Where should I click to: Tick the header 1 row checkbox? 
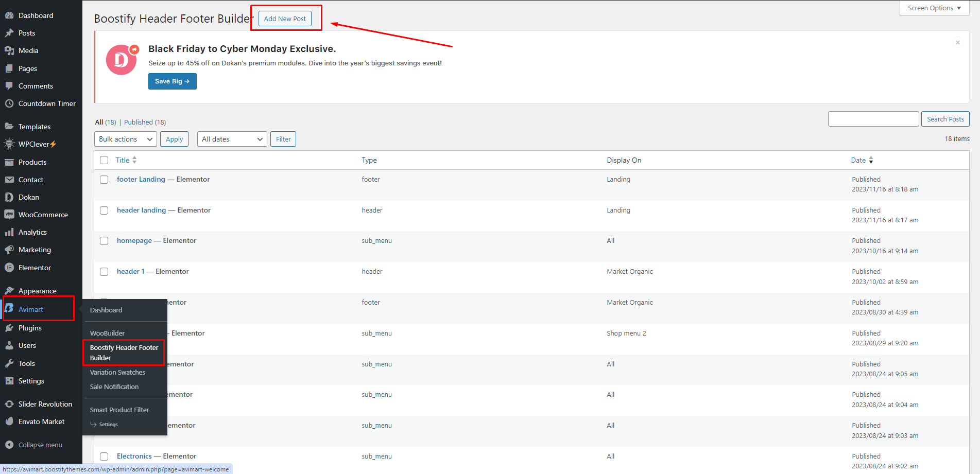click(104, 272)
